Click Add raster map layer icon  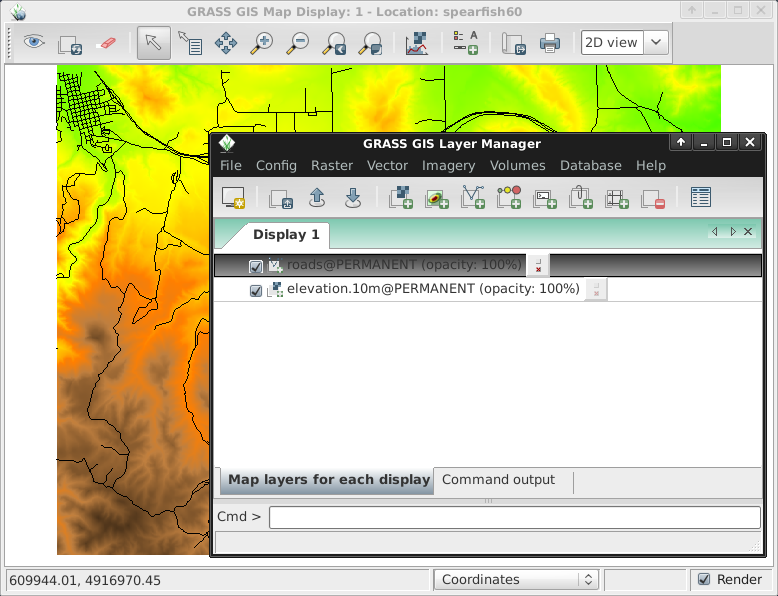click(400, 198)
